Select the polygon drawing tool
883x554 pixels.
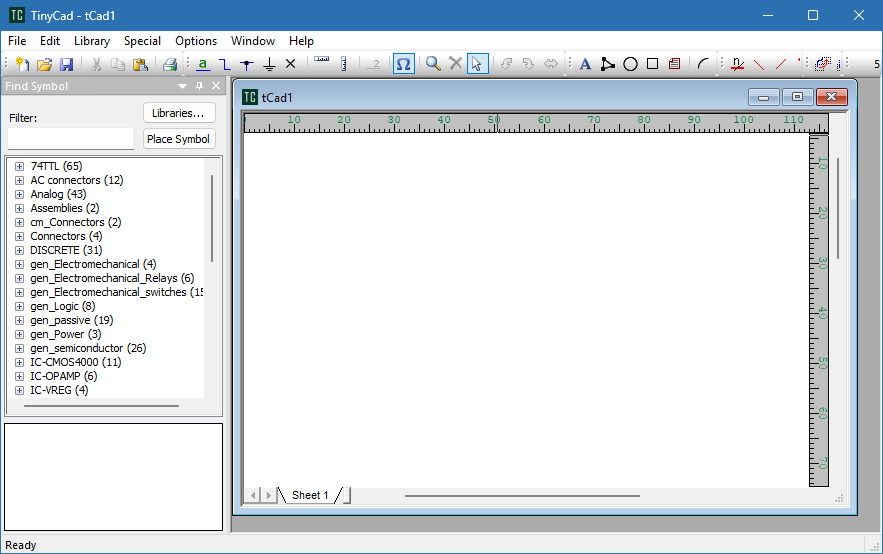(x=608, y=64)
